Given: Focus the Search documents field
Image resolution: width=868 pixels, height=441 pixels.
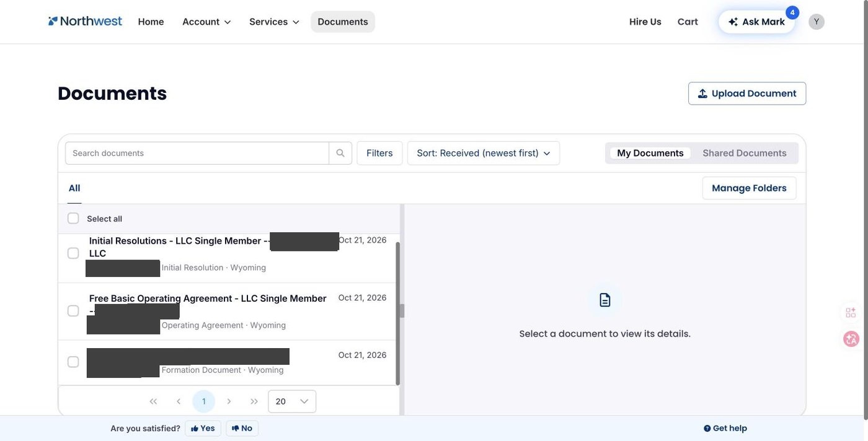Looking at the screenshot, I should click(x=197, y=153).
